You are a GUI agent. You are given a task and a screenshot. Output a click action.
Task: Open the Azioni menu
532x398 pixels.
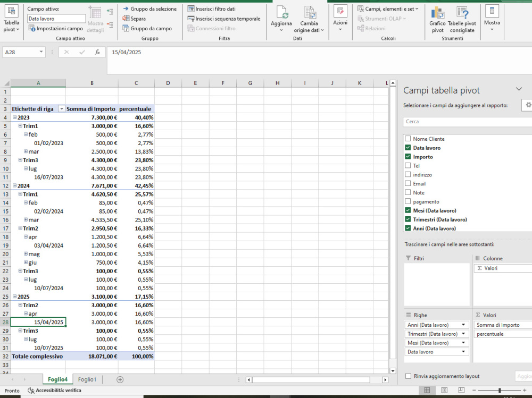(340, 19)
